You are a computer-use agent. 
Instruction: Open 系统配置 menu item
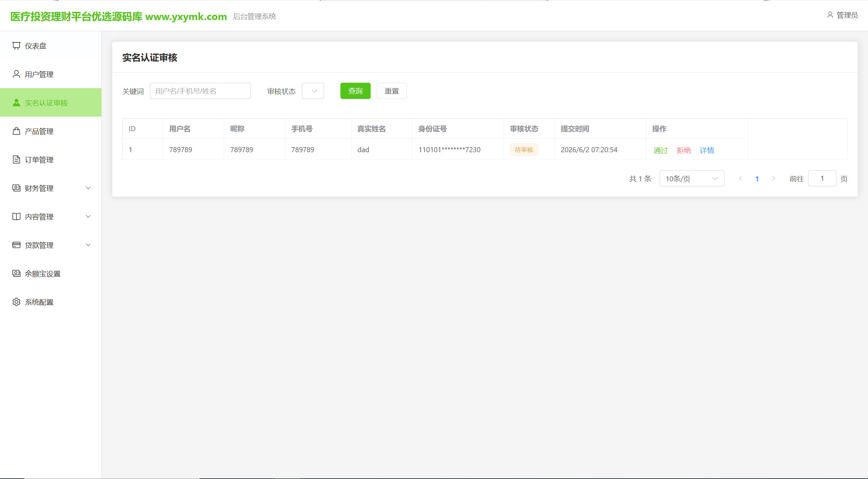click(x=51, y=302)
